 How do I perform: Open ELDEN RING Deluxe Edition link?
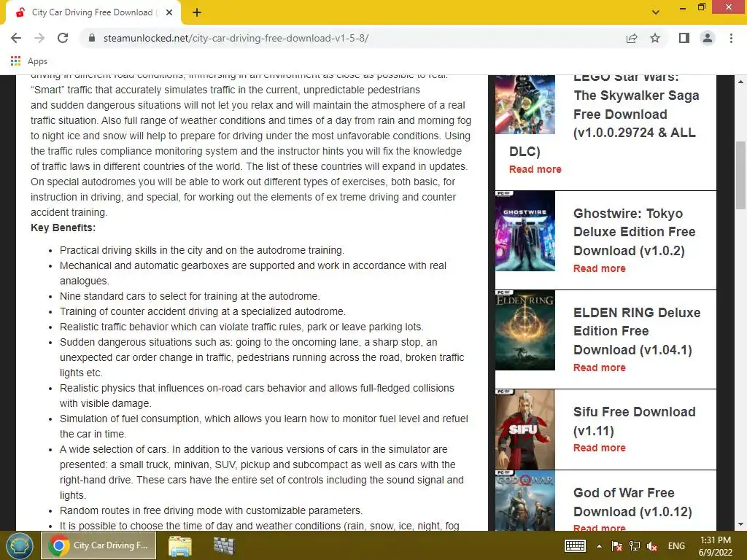coord(637,331)
